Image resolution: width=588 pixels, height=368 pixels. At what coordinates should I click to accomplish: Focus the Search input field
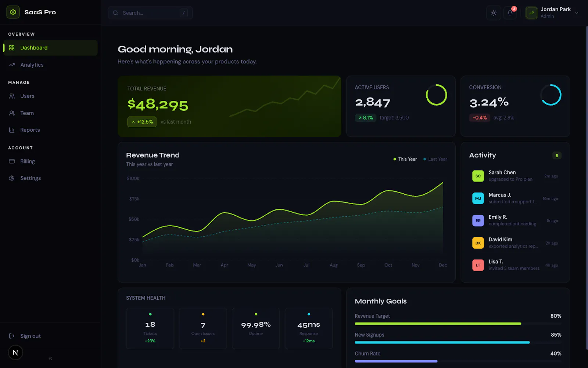150,13
